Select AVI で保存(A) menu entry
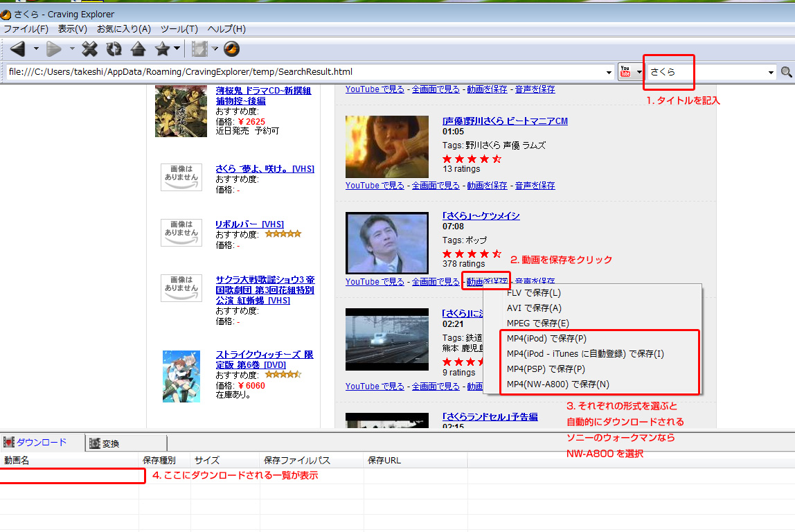 pos(534,308)
